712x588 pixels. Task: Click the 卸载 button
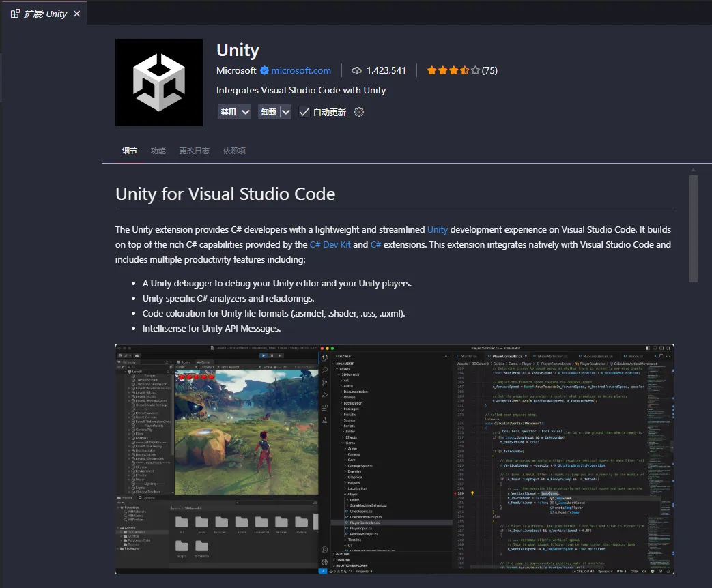[268, 112]
